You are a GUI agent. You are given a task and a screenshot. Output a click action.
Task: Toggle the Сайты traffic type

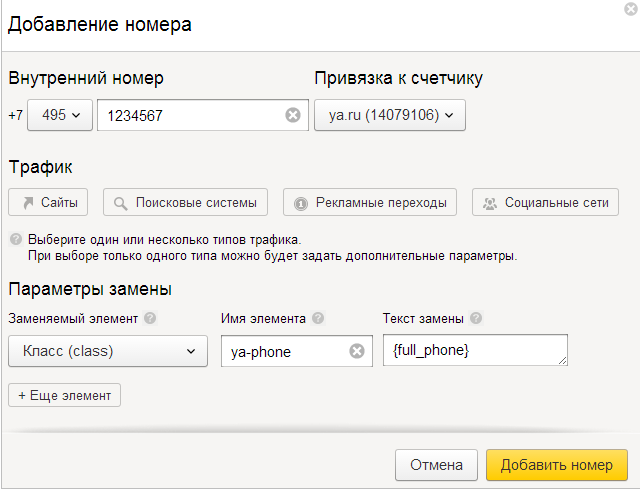pyautogui.click(x=48, y=202)
